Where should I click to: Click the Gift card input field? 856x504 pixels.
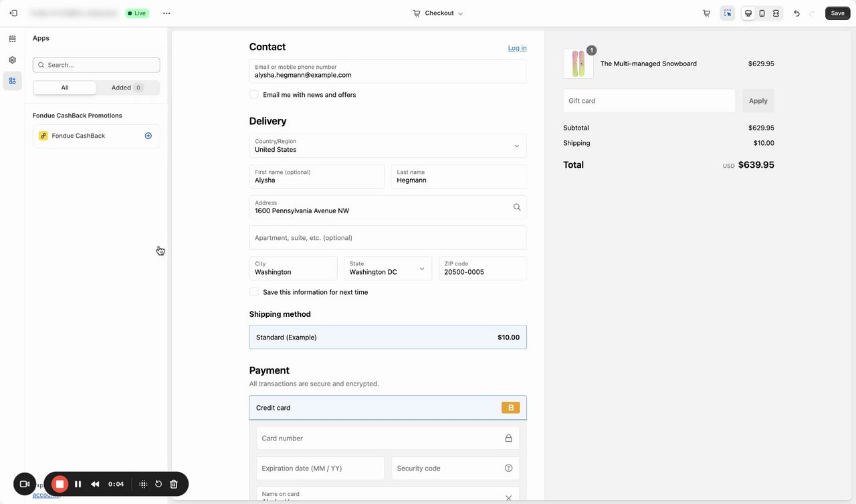(649, 101)
